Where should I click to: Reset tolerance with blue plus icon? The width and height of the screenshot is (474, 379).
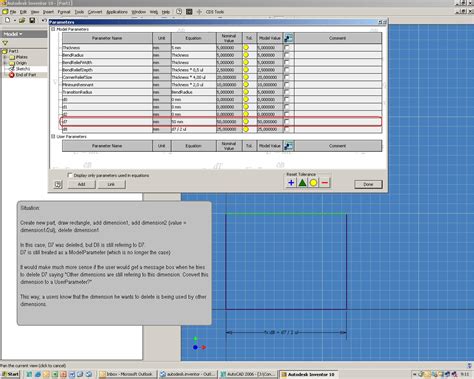pos(291,183)
